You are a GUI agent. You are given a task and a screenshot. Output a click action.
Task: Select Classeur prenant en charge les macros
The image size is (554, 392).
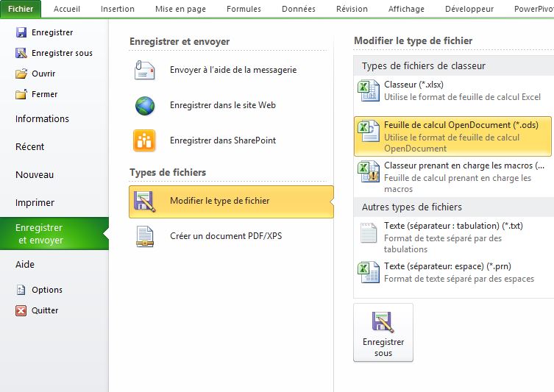[453, 177]
